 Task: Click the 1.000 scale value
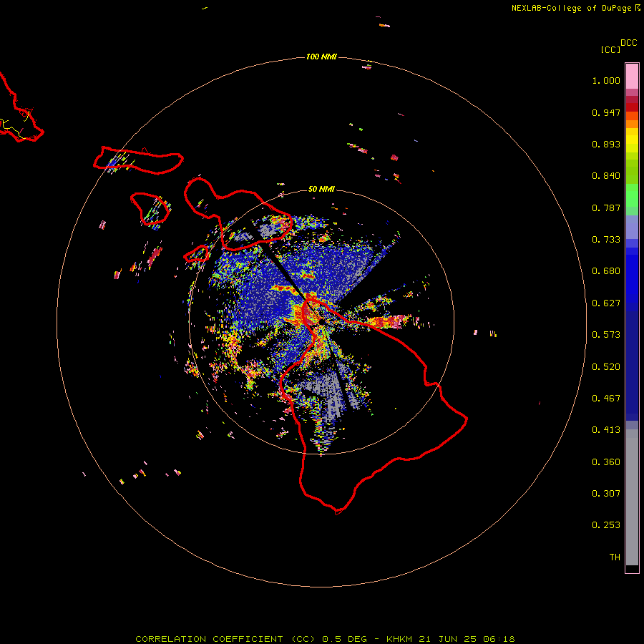(606, 80)
